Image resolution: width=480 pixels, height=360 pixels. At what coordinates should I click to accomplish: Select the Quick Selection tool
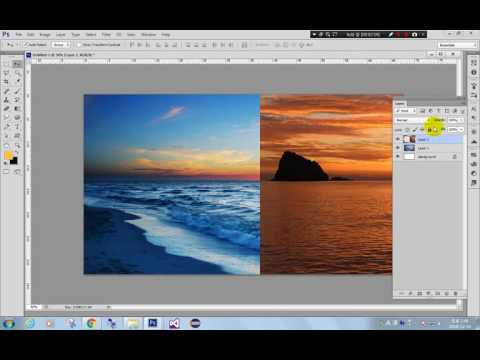point(17,73)
